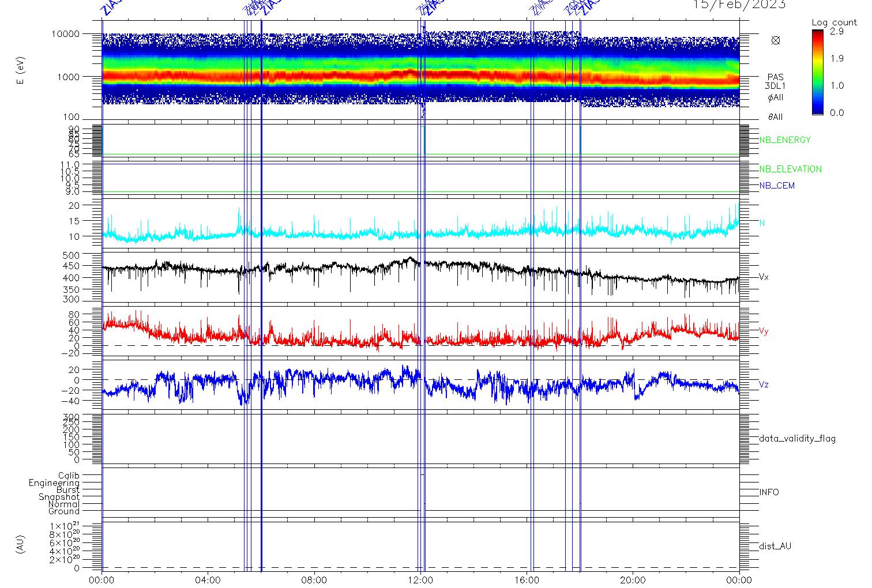872x588 pixels.
Task: Click the Calib mode label
Action: tap(69, 476)
